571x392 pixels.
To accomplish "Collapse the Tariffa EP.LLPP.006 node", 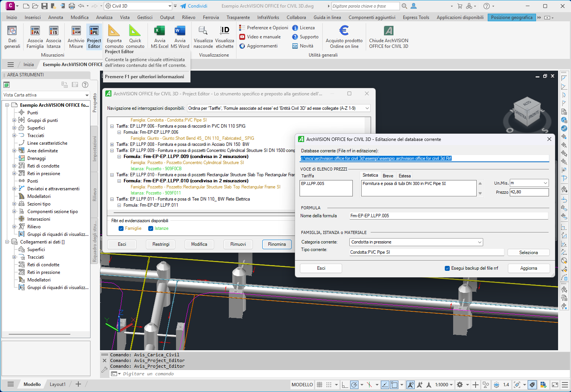I will coord(112,126).
